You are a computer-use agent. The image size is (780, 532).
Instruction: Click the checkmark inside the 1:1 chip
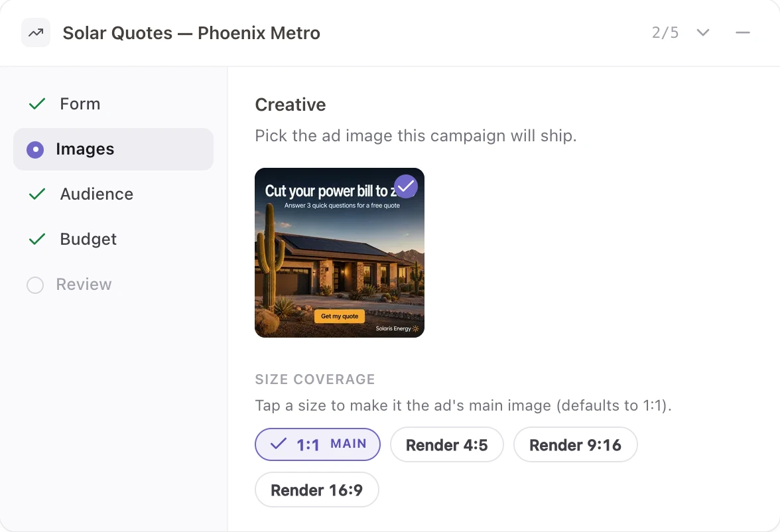pos(279,443)
